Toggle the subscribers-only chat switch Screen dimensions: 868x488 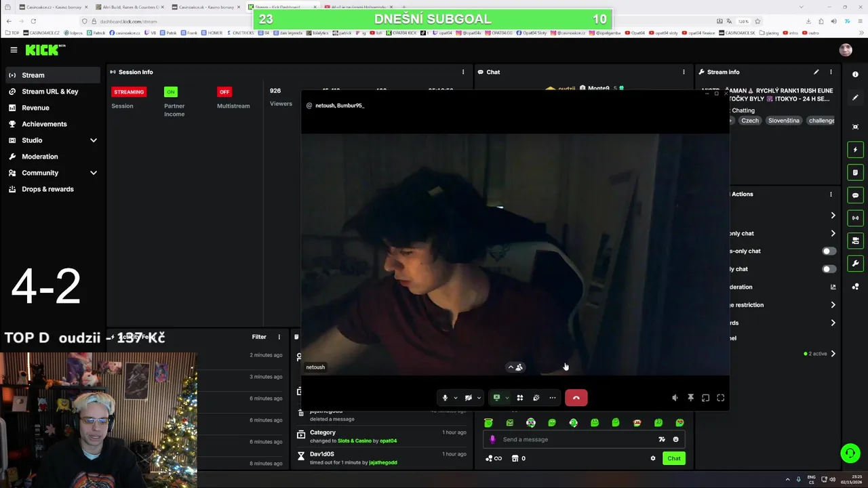pos(829,251)
